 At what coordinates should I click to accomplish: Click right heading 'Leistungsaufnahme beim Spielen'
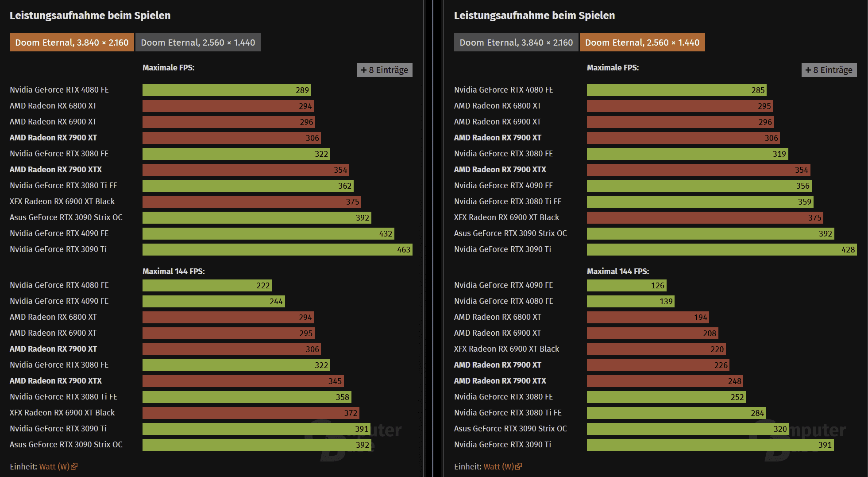(x=535, y=16)
